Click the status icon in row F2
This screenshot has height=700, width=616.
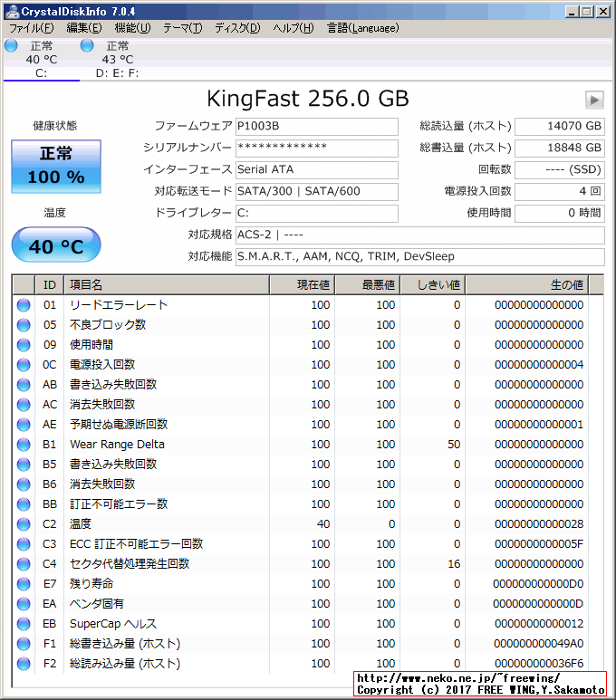pos(24,664)
